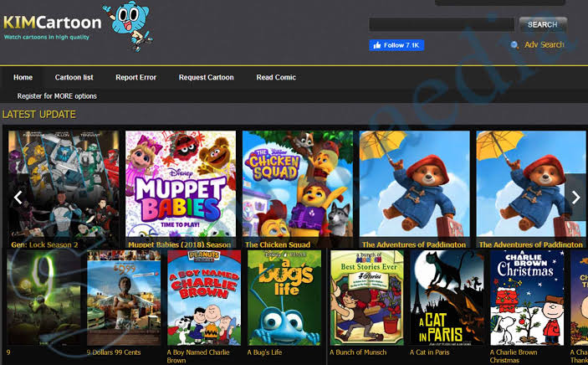Click Register for MORE options link
The width and height of the screenshot is (588, 365).
pyautogui.click(x=57, y=96)
